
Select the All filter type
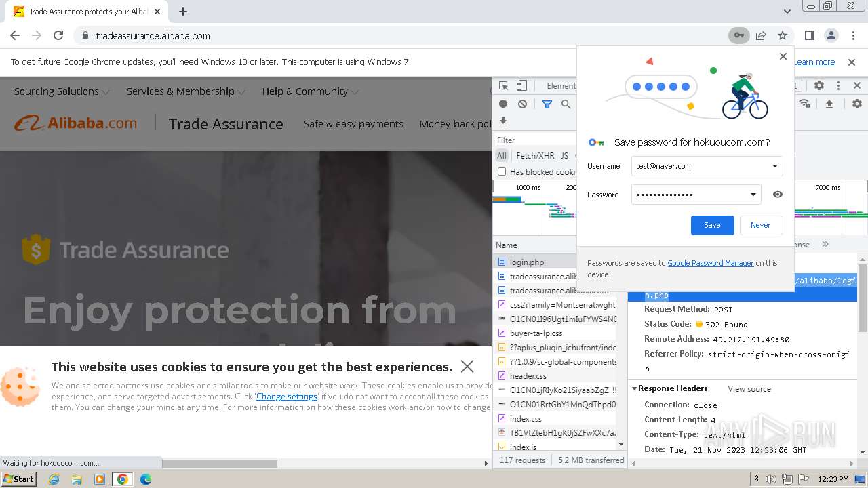pyautogui.click(x=502, y=155)
